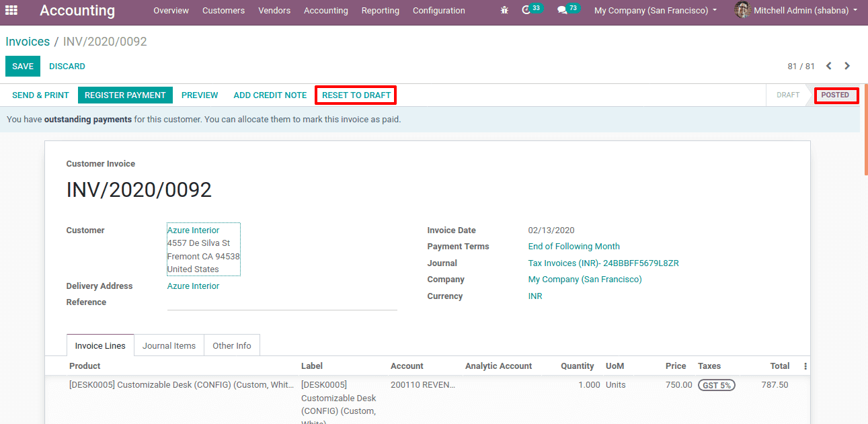
Task: Click the GST 5% tax tag
Action: 717,385
